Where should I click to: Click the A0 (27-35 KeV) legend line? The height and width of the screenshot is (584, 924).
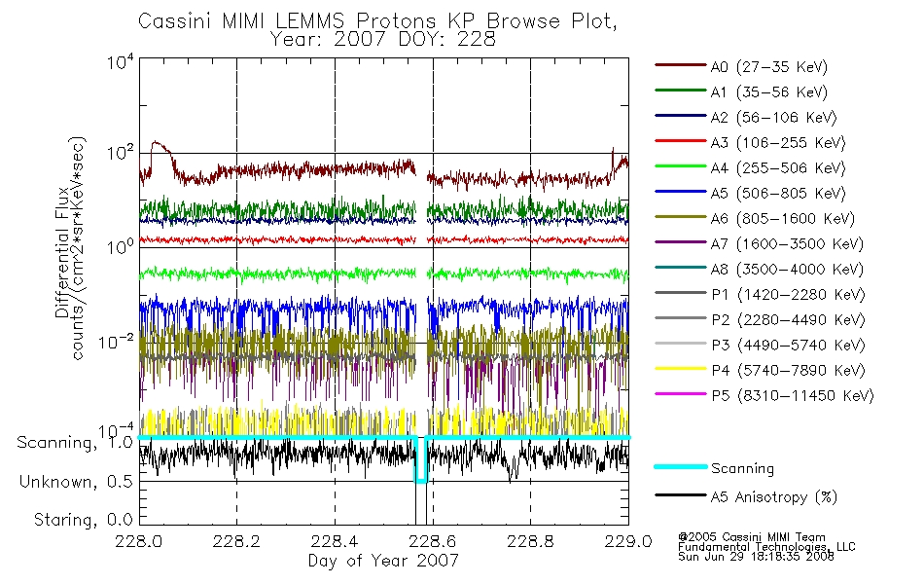[x=681, y=65]
